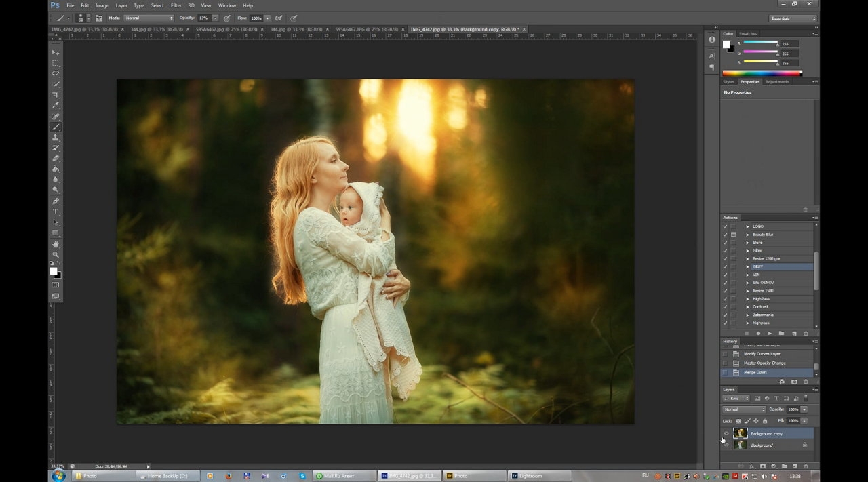Hide the Background copy layer

coord(726,434)
